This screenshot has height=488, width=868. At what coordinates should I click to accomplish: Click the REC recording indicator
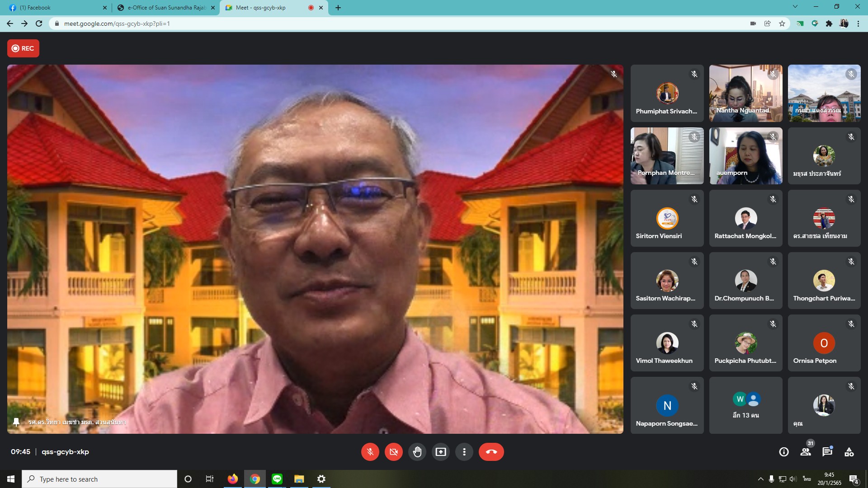[23, 48]
